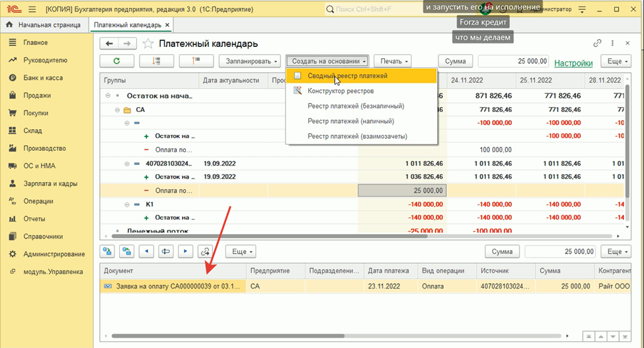Open the Создать на основании dropdown

point(328,61)
